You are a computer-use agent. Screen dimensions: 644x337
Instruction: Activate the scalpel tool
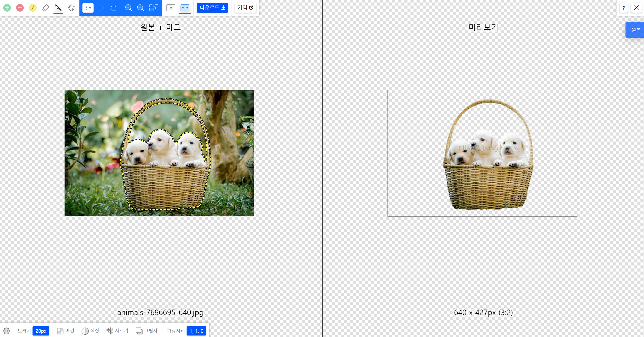58,8
